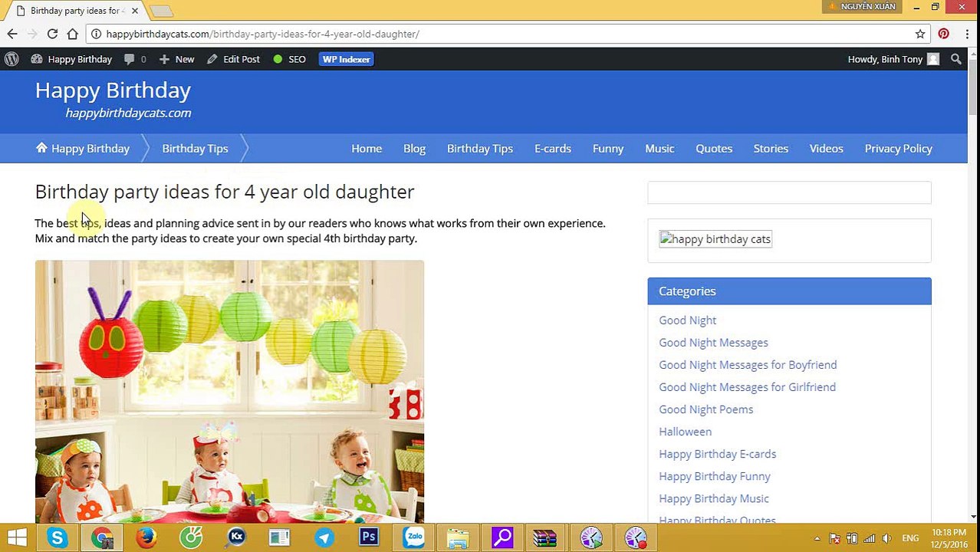This screenshot has width=980, height=552.
Task: Bookmark this page with star icon
Action: (920, 34)
